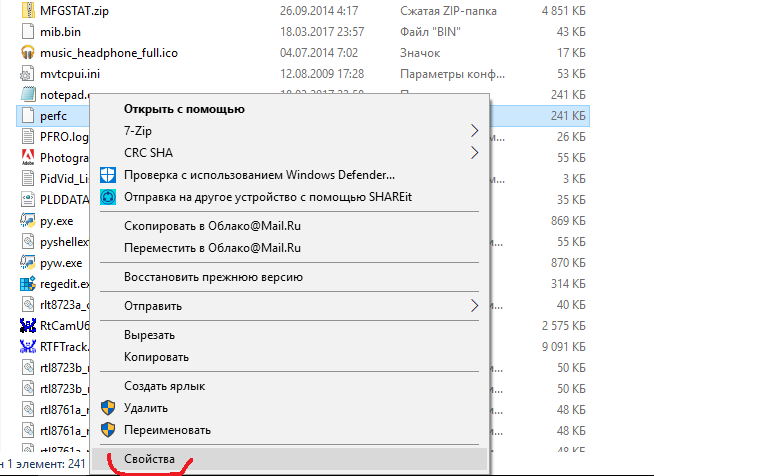Click the Windows Defender shield icon
Screen dimensions: 770x476
(108, 175)
